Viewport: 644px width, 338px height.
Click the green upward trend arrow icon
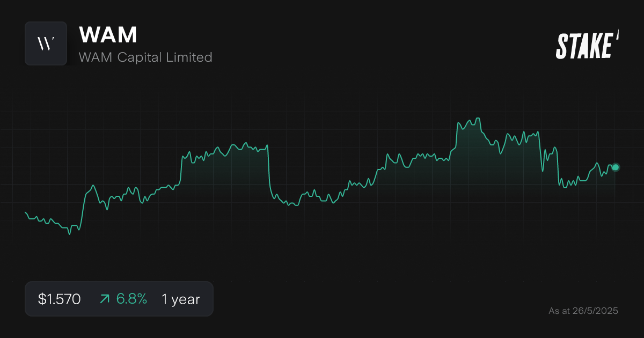105,299
